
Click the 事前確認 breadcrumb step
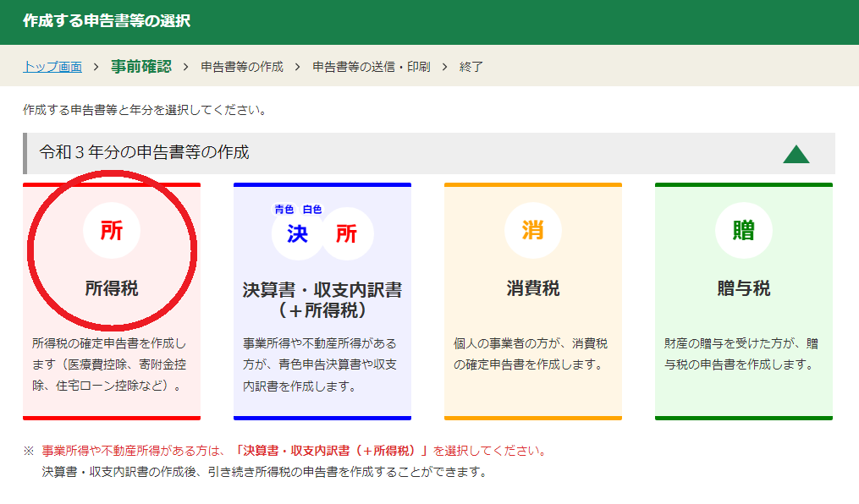coord(141,67)
